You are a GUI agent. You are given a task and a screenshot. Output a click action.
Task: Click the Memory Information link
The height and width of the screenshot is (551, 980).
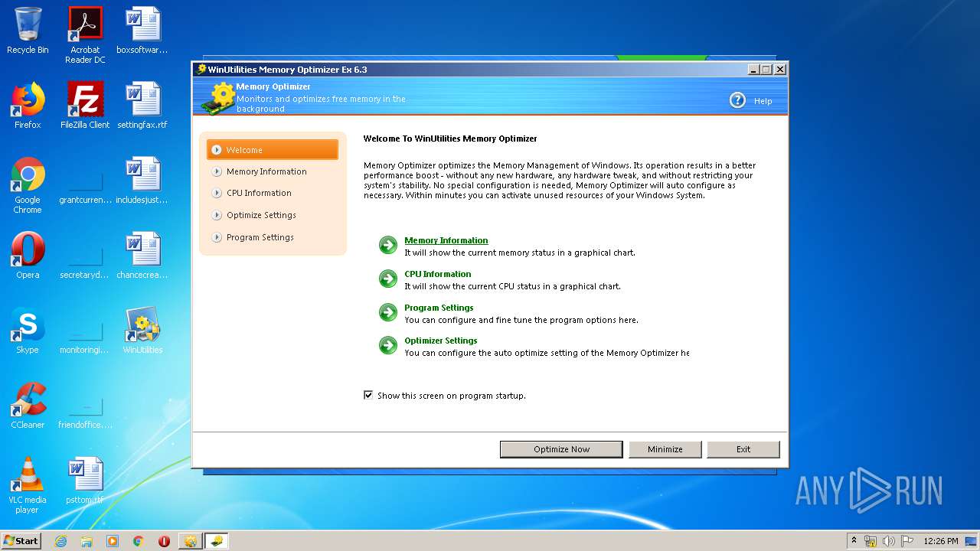pyautogui.click(x=446, y=240)
